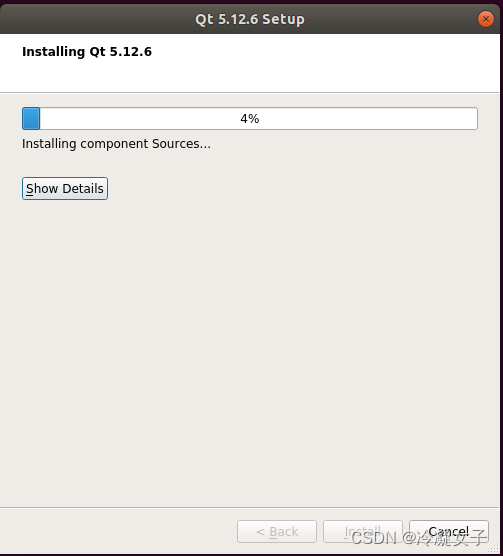Click the Installing component Sources status text
Image resolution: width=503 pixels, height=556 pixels.
pos(116,144)
